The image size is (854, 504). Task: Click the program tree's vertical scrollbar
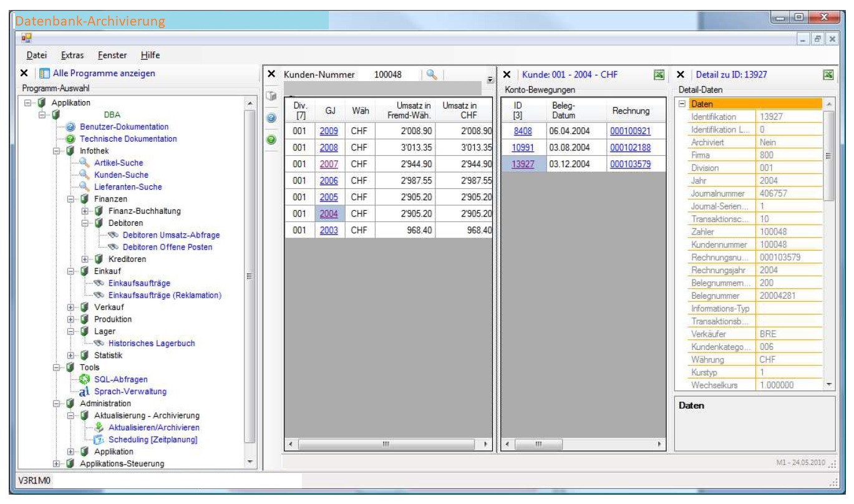(250, 283)
